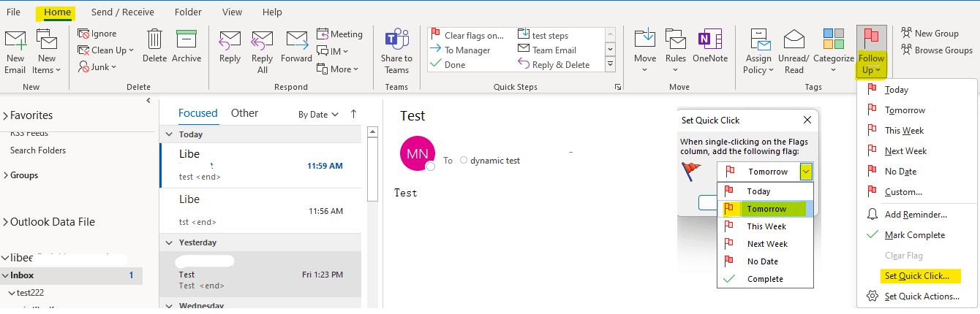980x314 pixels.
Task: Click the Browse Groups button
Action: (x=937, y=50)
